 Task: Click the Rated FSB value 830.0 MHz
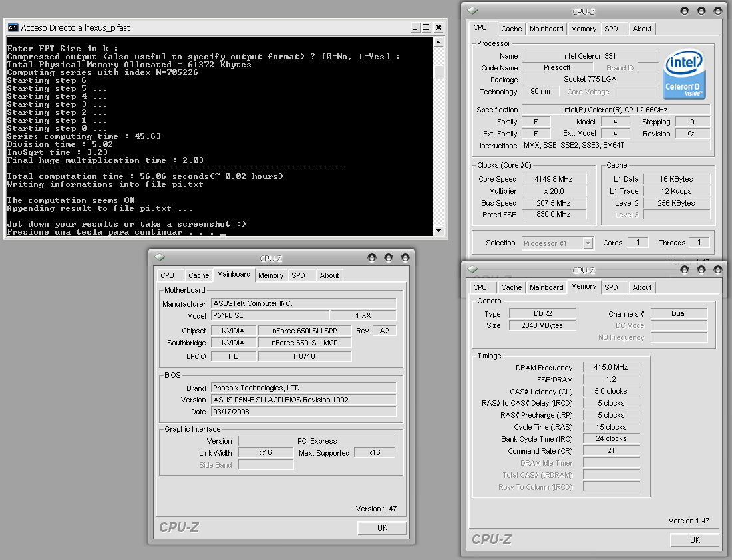pyautogui.click(x=554, y=215)
